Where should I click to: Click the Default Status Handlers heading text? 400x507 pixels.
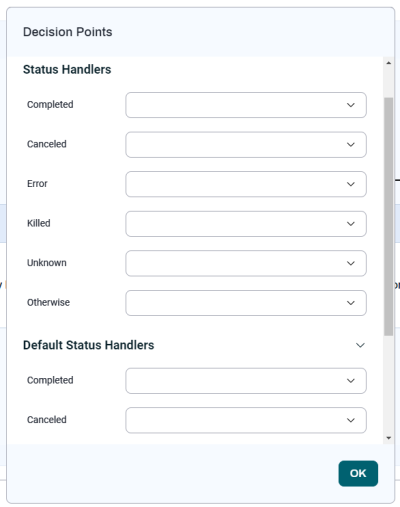click(x=89, y=345)
